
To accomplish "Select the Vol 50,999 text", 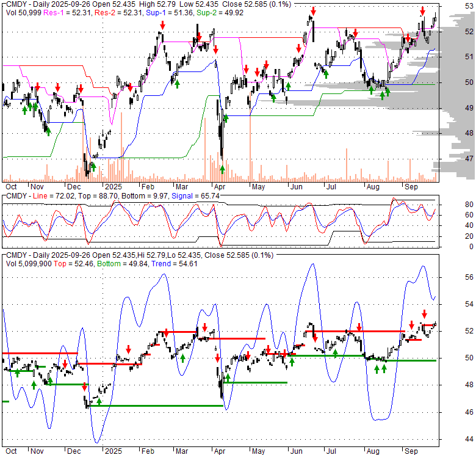I will (x=24, y=13).
